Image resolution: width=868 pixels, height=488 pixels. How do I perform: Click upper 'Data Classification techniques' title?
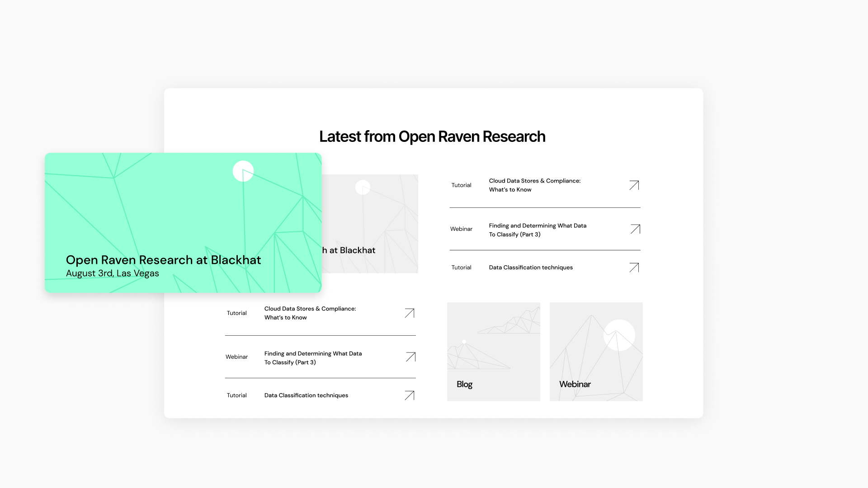click(531, 267)
